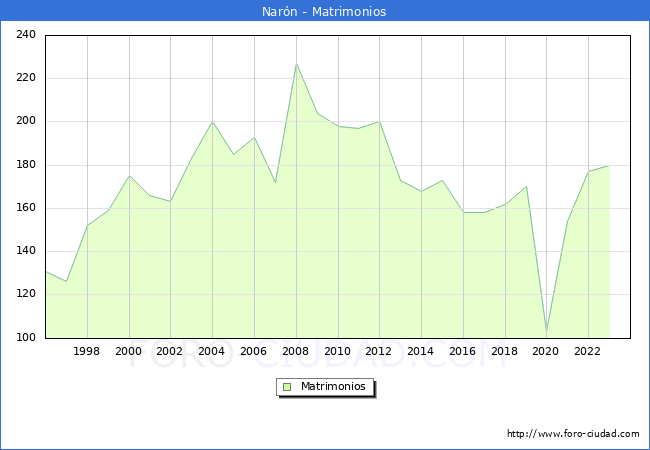Image resolution: width=650 pixels, height=450 pixels.
Task: Click the chart title Narón - Matrimonios
Action: [324, 11]
